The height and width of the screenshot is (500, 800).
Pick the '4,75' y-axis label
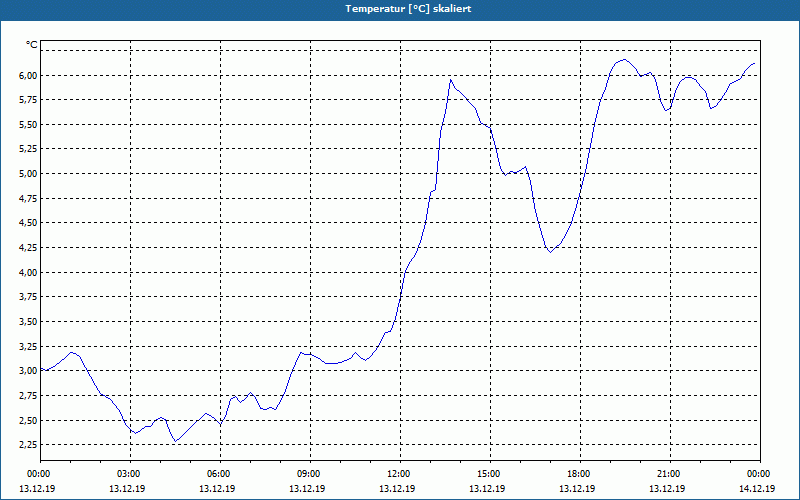(28, 198)
